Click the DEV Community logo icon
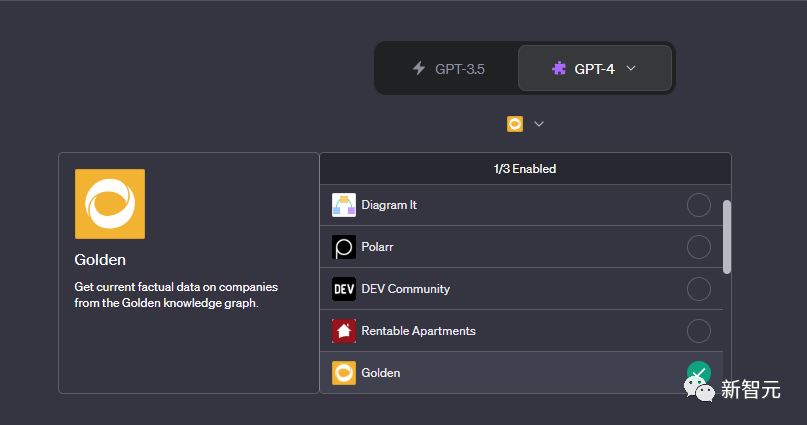The width and height of the screenshot is (807, 425). click(x=344, y=289)
